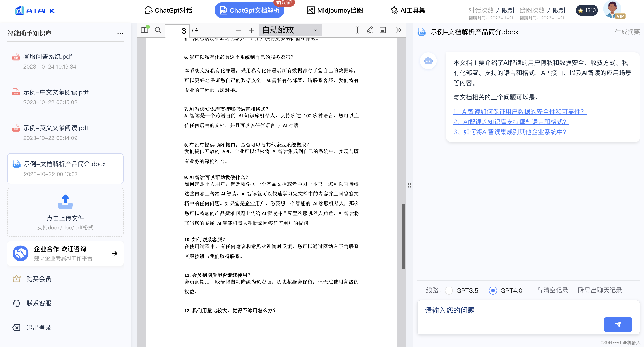Select 示例-文档解析产品简介.docx in the knowledge base list
The image size is (644, 347).
click(65, 169)
